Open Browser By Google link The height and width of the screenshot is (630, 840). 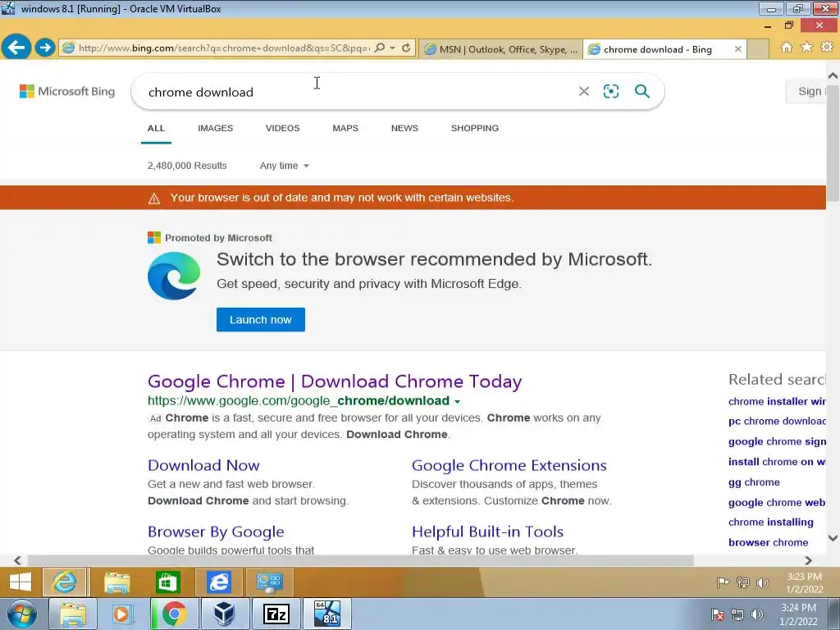point(216,532)
